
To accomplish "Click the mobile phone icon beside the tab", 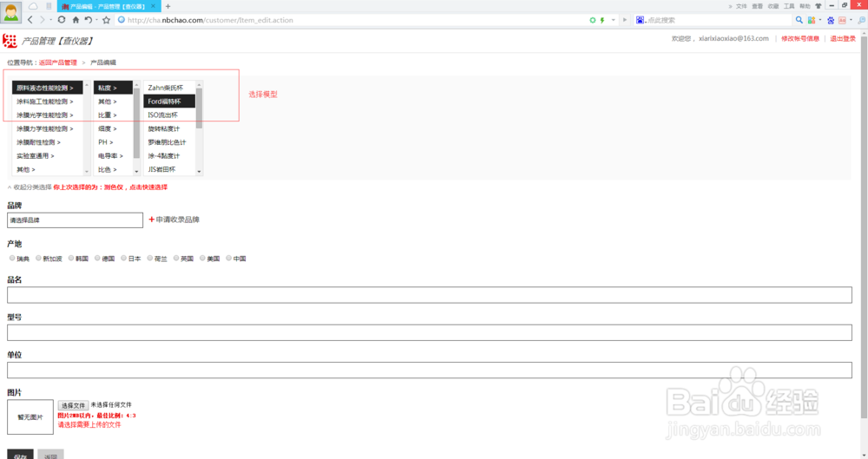I will coord(49,6).
